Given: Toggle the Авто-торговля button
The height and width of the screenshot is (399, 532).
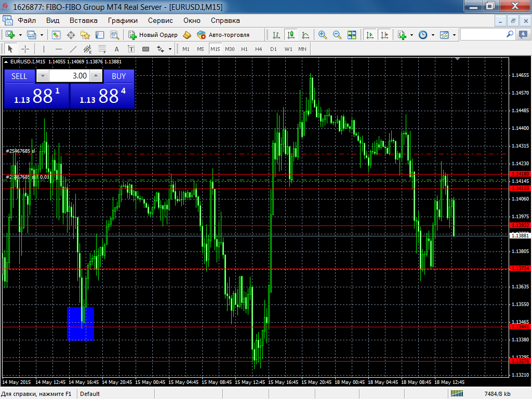Looking at the screenshot, I should [223, 35].
